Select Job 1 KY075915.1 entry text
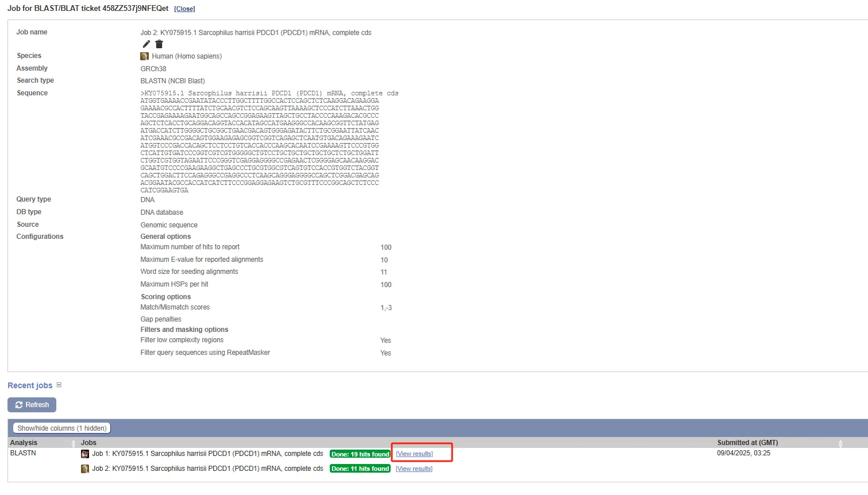Screen dimensions: 868x495 [x=207, y=454]
